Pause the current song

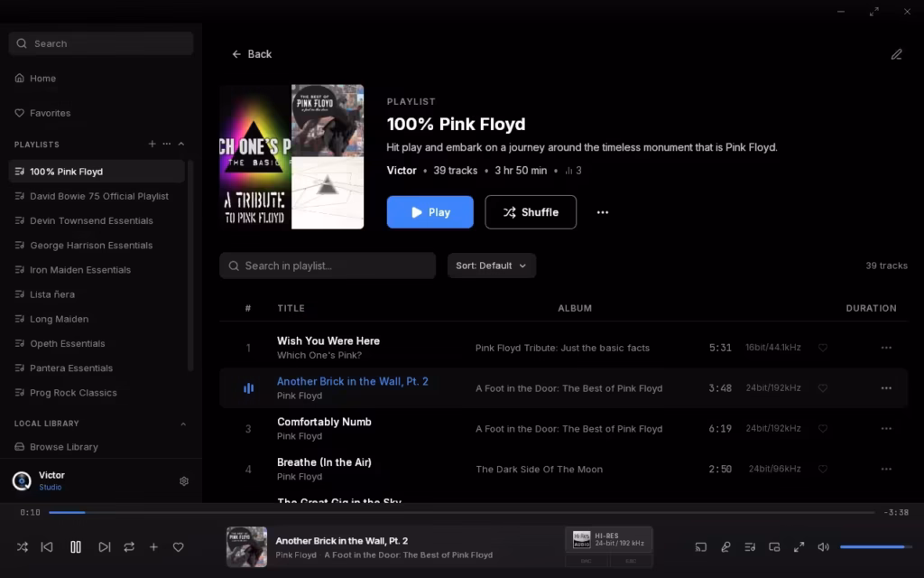pos(76,546)
